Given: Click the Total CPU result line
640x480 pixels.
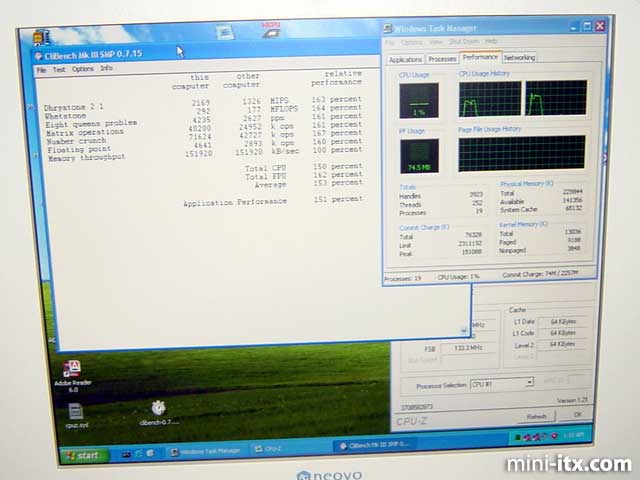Looking at the screenshot, I should click(304, 167).
